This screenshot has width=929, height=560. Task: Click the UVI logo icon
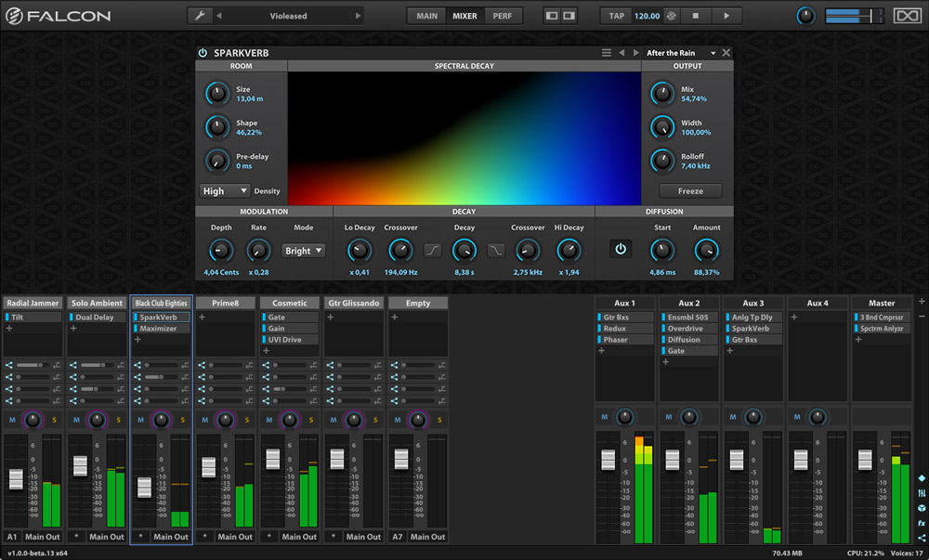coord(907,16)
